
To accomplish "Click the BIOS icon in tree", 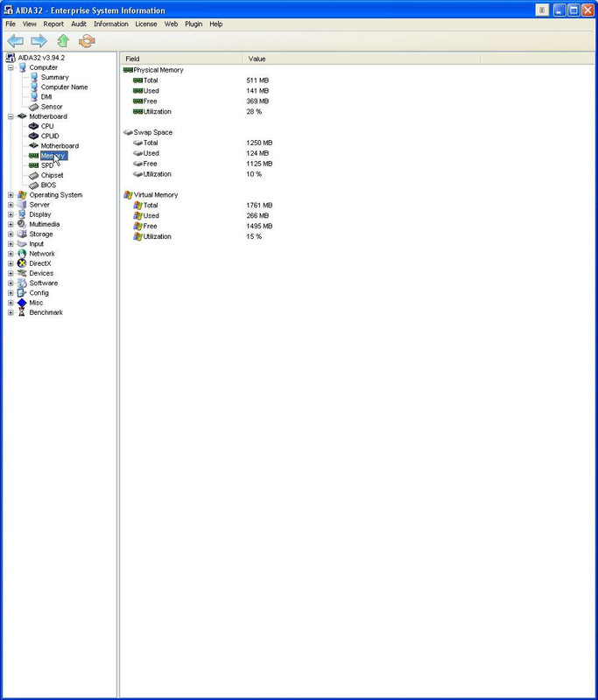I will pyautogui.click(x=33, y=185).
